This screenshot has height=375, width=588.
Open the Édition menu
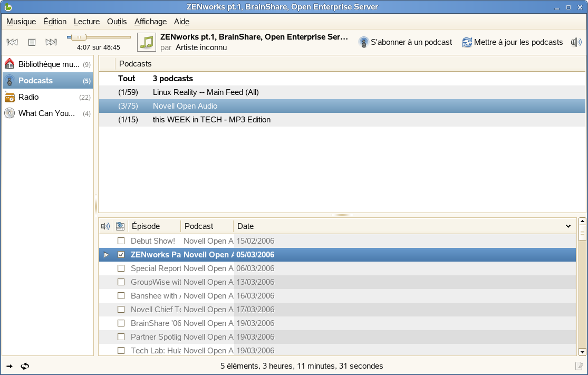click(x=55, y=22)
